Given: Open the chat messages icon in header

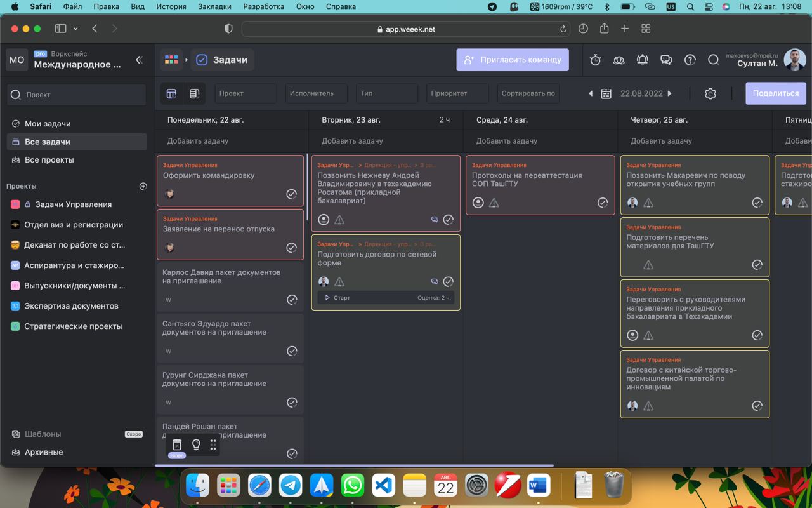Looking at the screenshot, I should (666, 60).
